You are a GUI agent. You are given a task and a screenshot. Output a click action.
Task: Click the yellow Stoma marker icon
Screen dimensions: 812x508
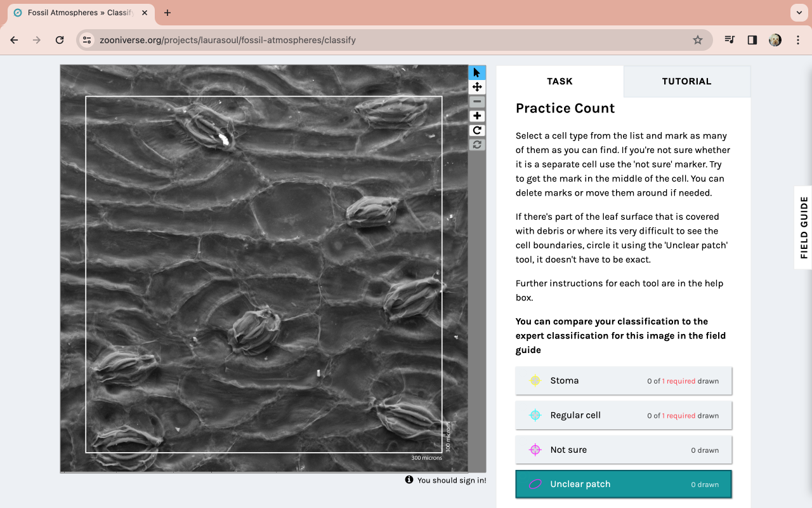[x=535, y=380]
